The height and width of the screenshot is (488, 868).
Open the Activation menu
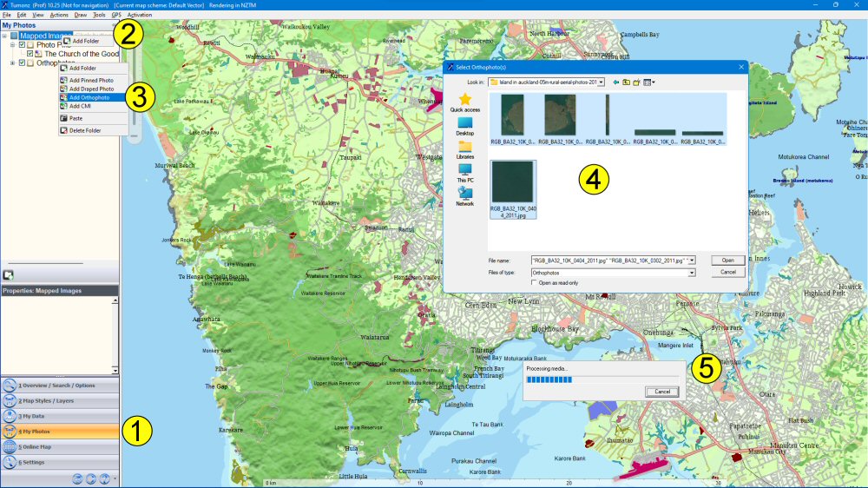(140, 15)
